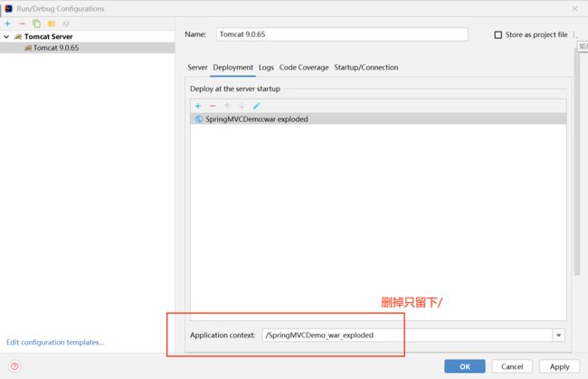This screenshot has height=379, width=588.
Task: Move artifact down arrow icon
Action: coord(242,106)
